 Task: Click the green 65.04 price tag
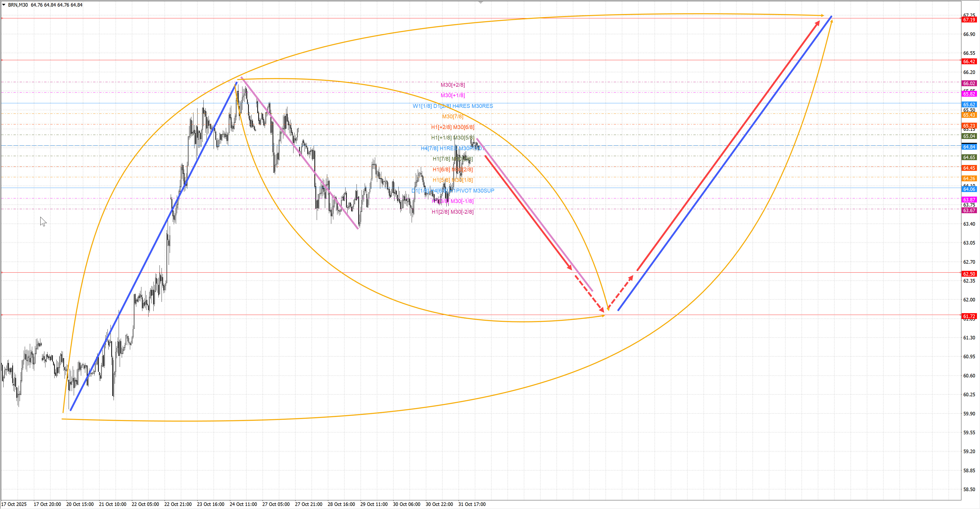[x=969, y=136]
